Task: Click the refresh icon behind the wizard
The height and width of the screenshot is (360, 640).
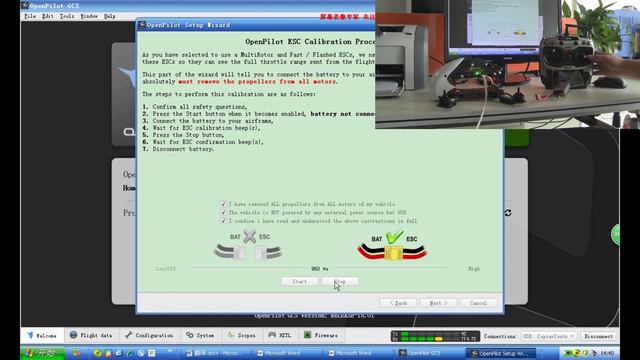Action: pos(508,213)
